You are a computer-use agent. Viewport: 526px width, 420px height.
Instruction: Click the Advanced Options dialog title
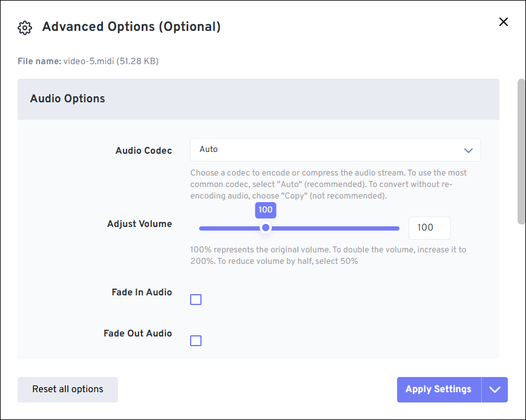131,27
